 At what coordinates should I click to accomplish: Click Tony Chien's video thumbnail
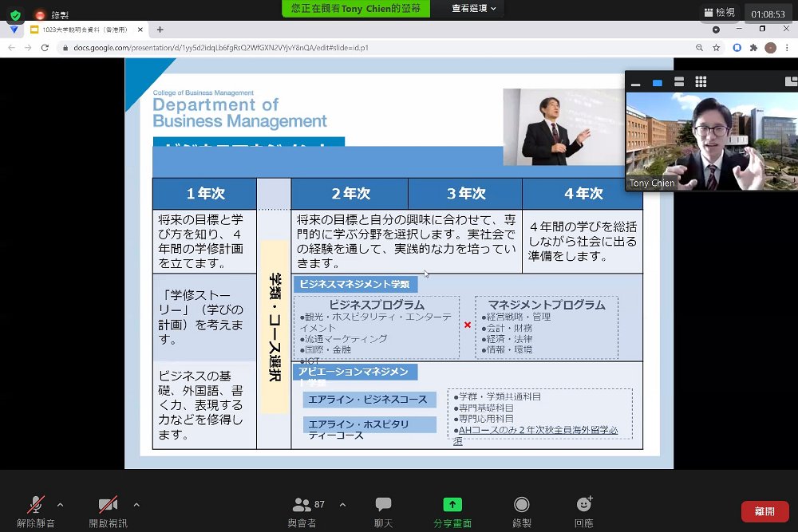coord(712,141)
